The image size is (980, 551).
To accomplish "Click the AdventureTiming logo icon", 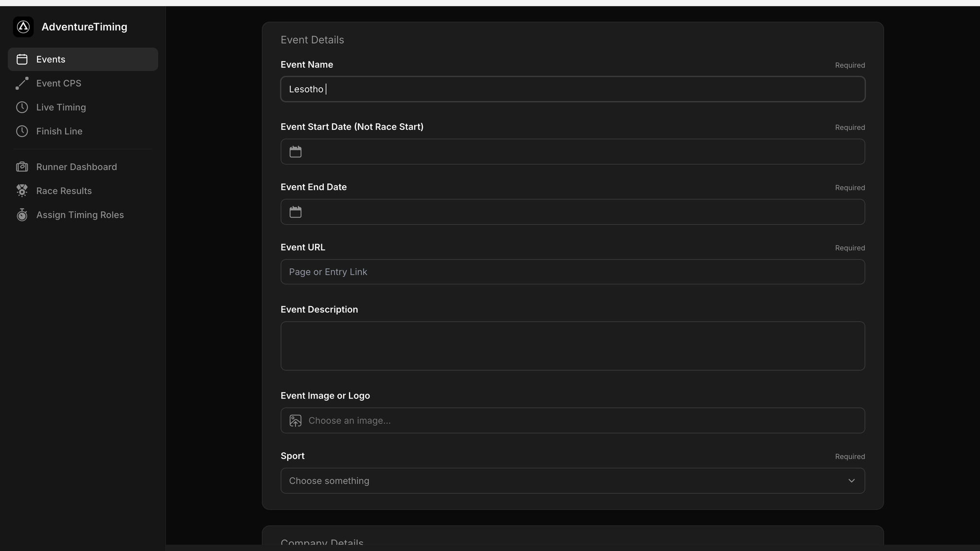I will pos(23,27).
